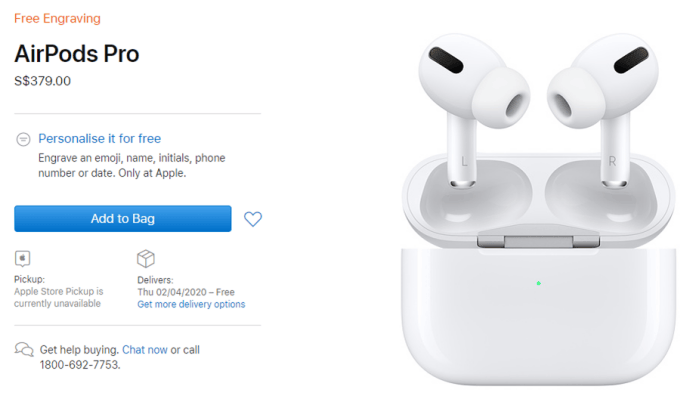The image size is (696, 408).
Task: Click the engraving speech bubble icon
Action: click(23, 139)
